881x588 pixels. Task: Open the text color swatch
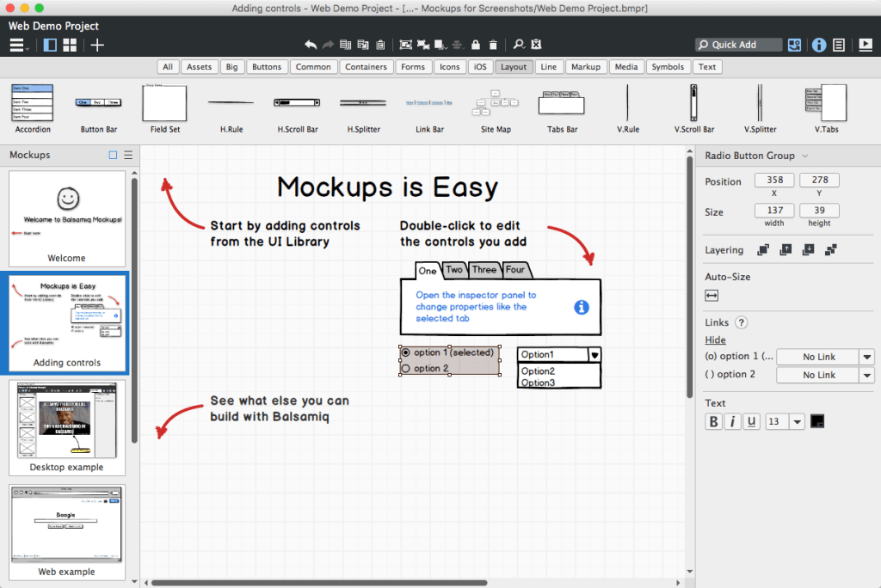pyautogui.click(x=816, y=421)
